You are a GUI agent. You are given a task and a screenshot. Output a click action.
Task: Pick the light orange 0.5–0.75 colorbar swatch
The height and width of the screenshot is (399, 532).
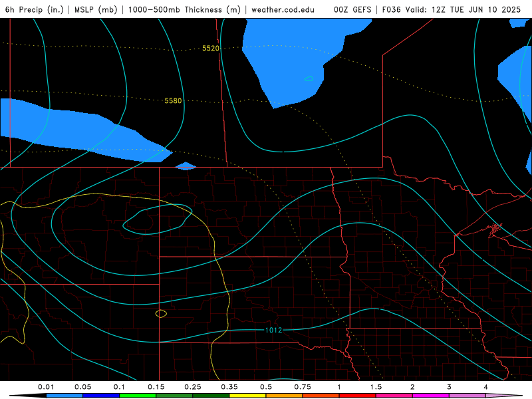coord(285,396)
